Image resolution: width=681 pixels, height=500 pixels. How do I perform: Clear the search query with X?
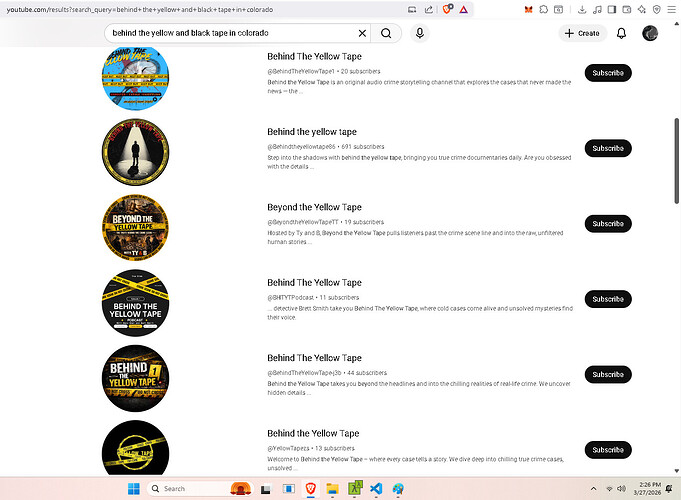point(362,33)
